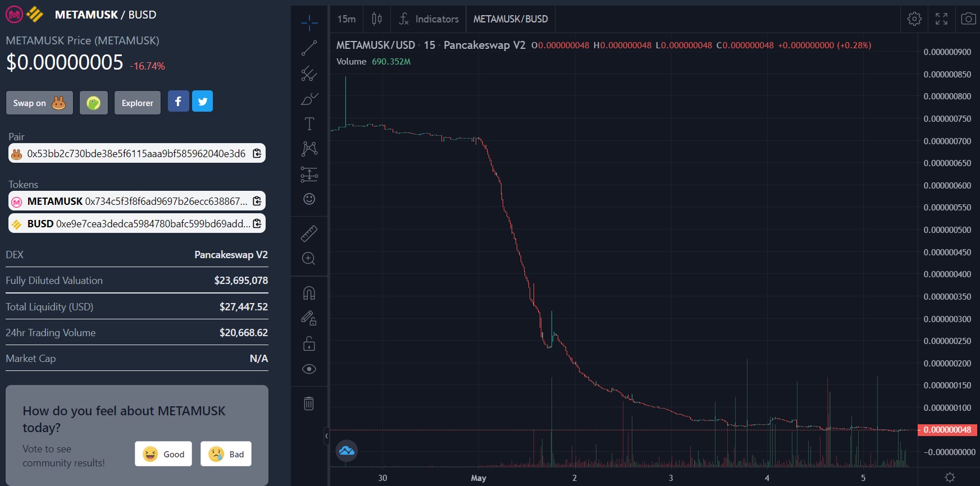Click the Explorer button
This screenshot has width=980, height=486.
pyautogui.click(x=138, y=103)
